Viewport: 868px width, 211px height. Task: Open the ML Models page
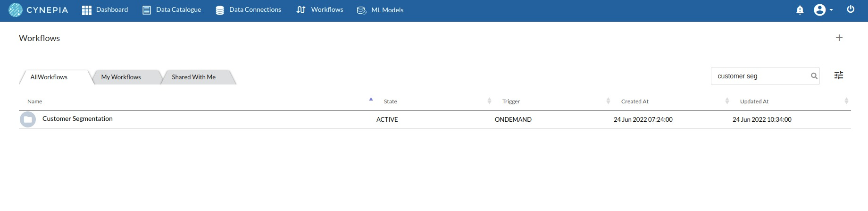point(380,10)
